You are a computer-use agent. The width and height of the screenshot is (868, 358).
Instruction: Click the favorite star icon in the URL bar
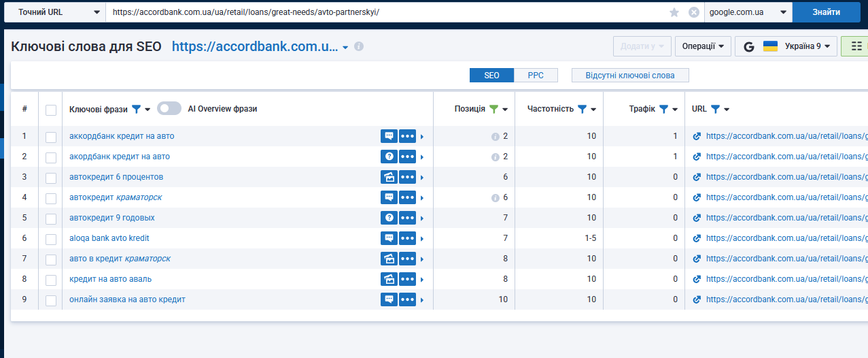point(674,12)
